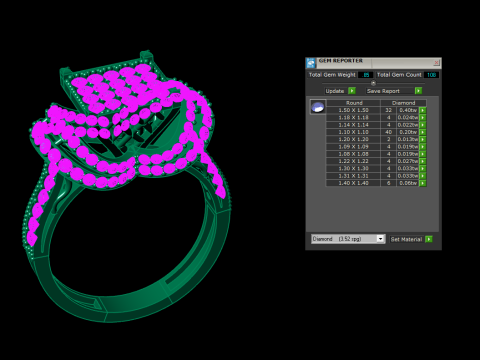Click the Gem Reporter title bar
Screen dimensions: 480x360
tap(373, 63)
